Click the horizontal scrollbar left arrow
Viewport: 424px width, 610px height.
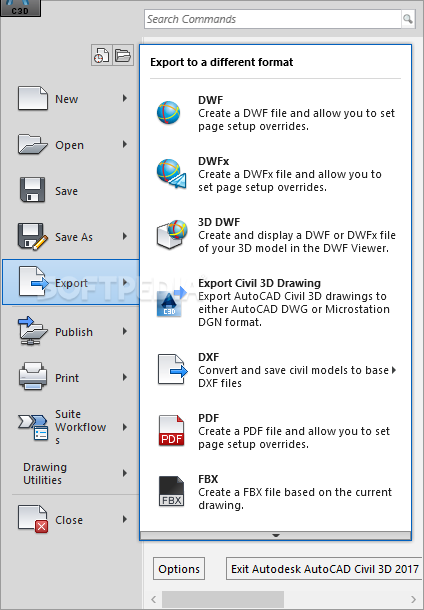tap(154, 599)
